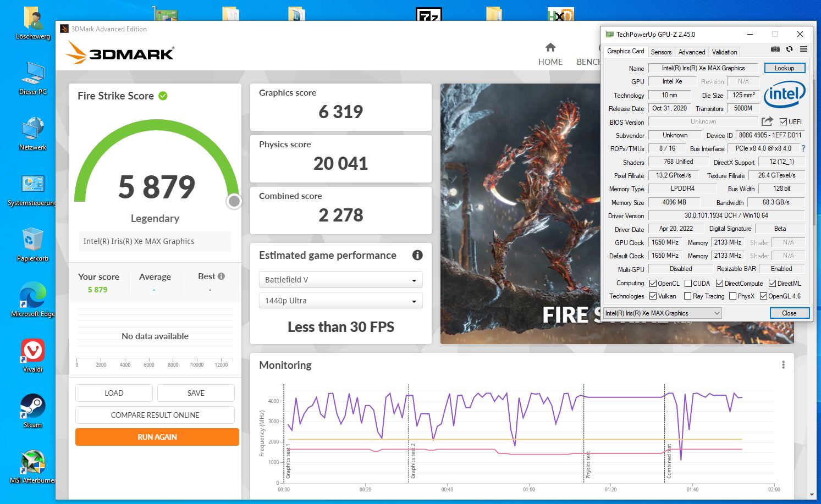The image size is (821, 504).
Task: Open the Battlefield V game dropdown
Action: click(x=340, y=279)
